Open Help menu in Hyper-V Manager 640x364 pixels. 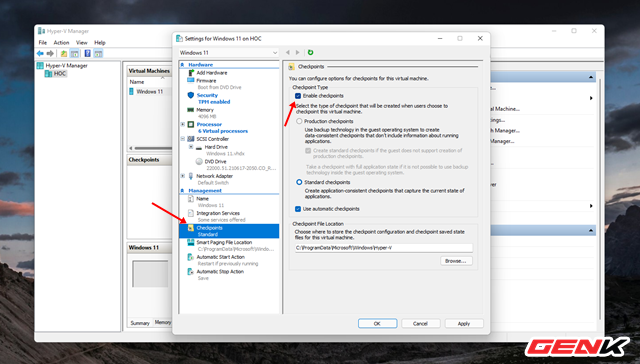[x=100, y=42]
